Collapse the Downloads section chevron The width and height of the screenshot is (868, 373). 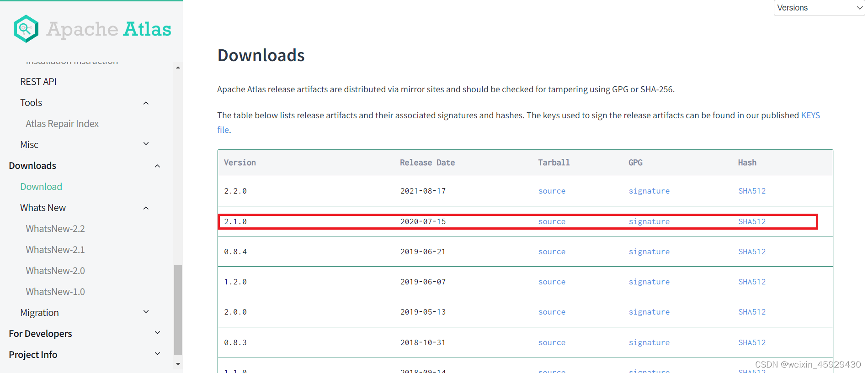click(x=157, y=166)
